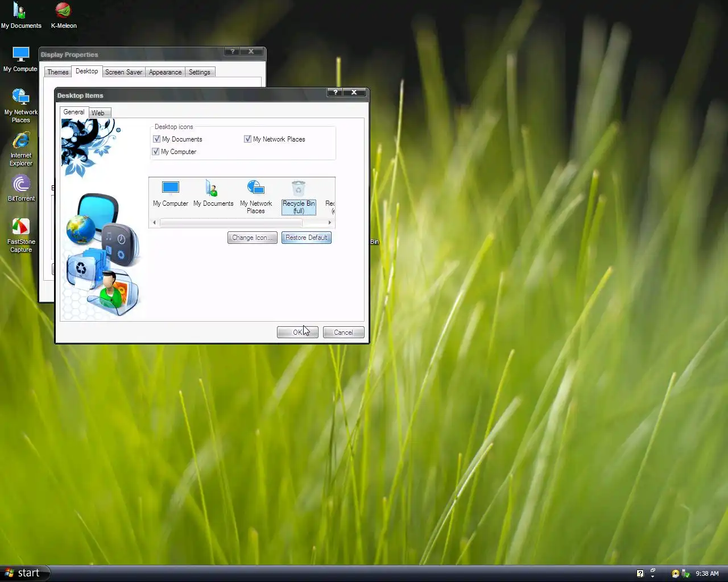Open the Themes tab in Display Properties
The width and height of the screenshot is (728, 582).
point(58,72)
